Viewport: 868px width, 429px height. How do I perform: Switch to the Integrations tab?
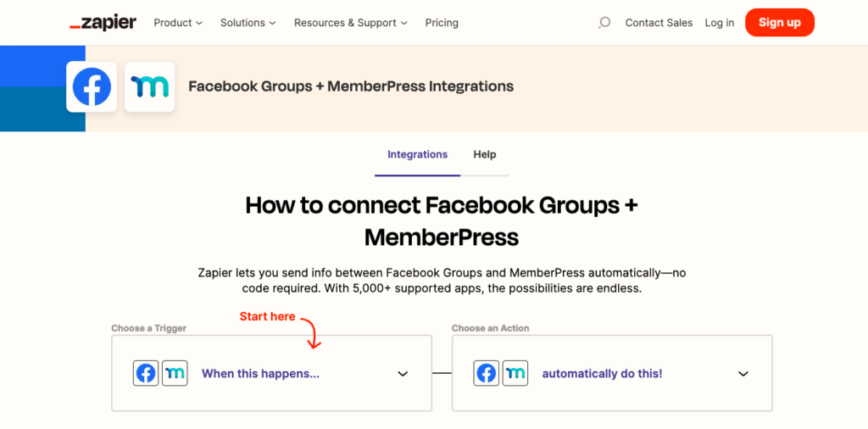pyautogui.click(x=417, y=155)
